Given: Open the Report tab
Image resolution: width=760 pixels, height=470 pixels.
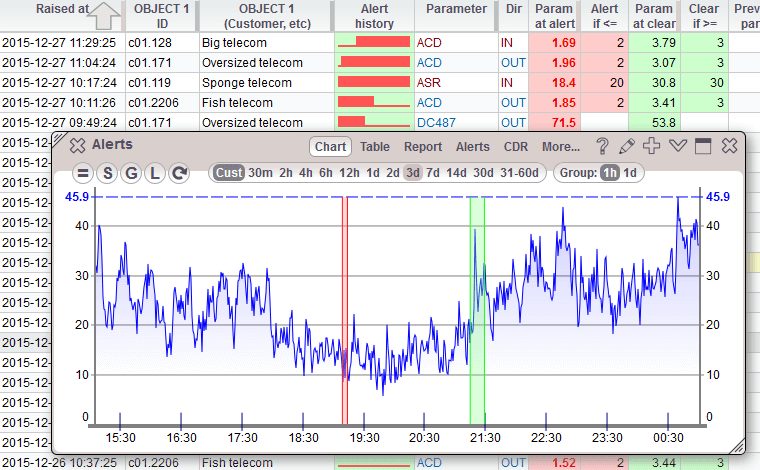Looking at the screenshot, I should tap(423, 146).
